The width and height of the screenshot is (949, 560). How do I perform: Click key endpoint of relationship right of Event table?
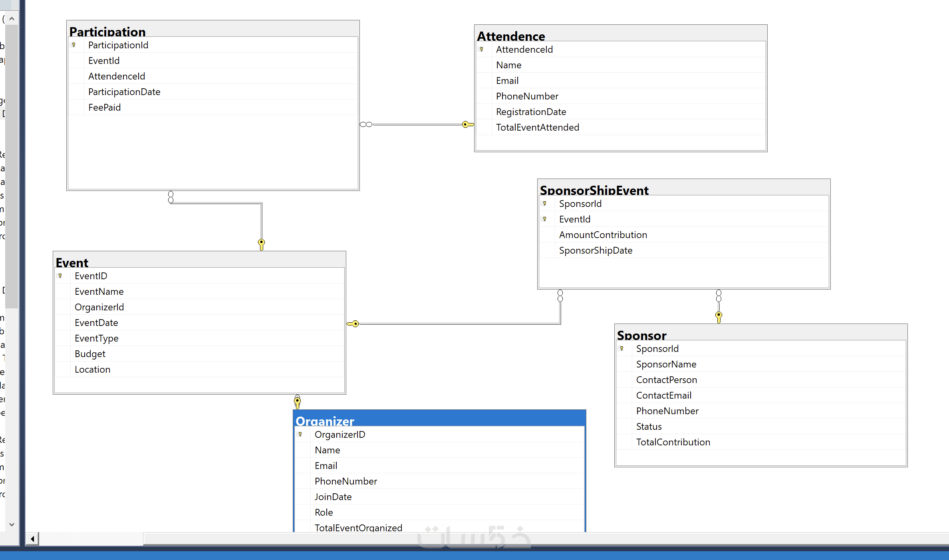tap(354, 324)
